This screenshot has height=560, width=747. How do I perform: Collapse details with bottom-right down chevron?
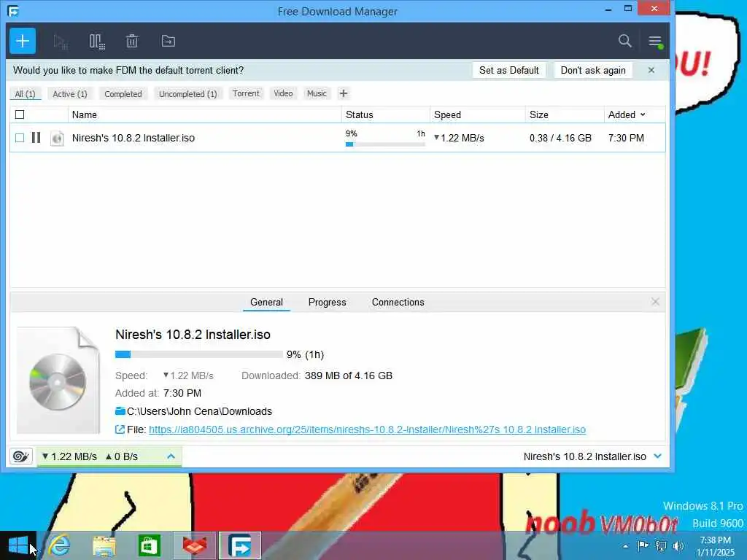(x=658, y=456)
